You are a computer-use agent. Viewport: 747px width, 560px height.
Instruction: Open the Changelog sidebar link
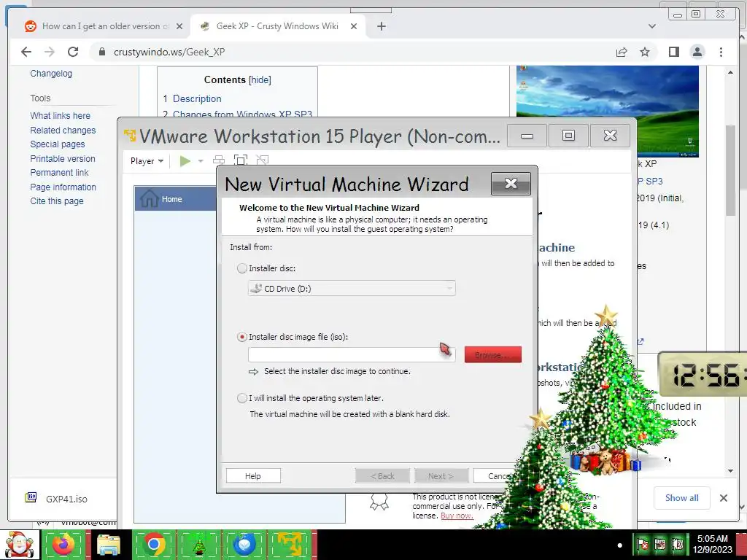[x=51, y=74]
